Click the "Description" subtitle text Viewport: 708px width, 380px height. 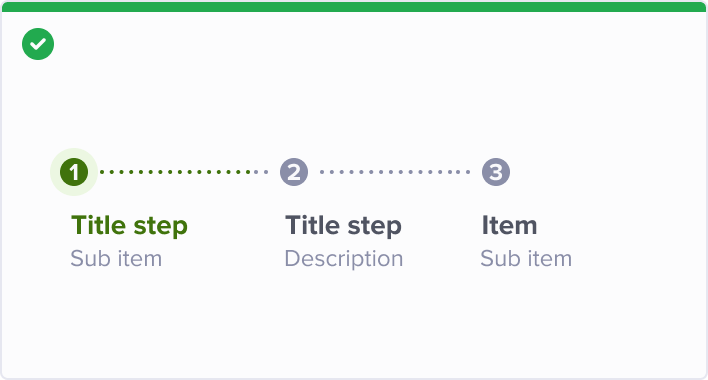[x=344, y=259]
